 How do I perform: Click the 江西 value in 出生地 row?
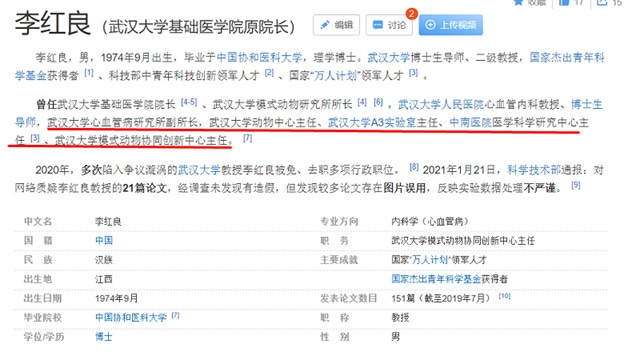point(104,279)
